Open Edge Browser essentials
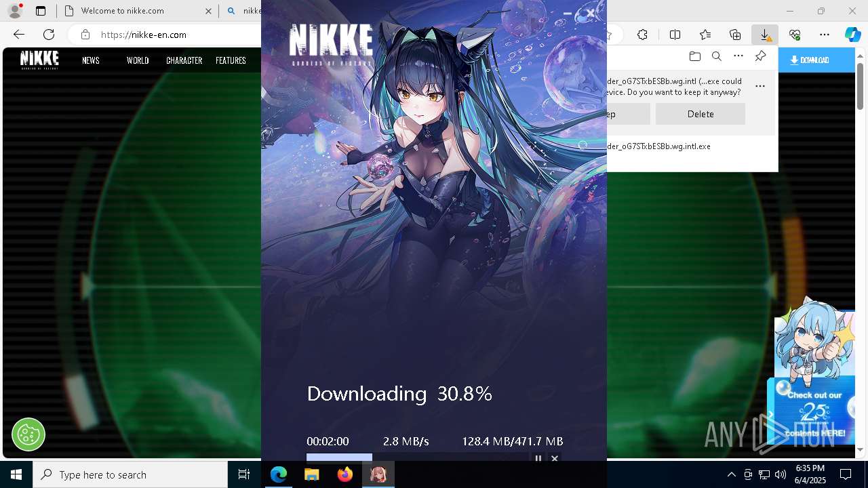Image resolution: width=868 pixels, height=488 pixels. [x=795, y=35]
